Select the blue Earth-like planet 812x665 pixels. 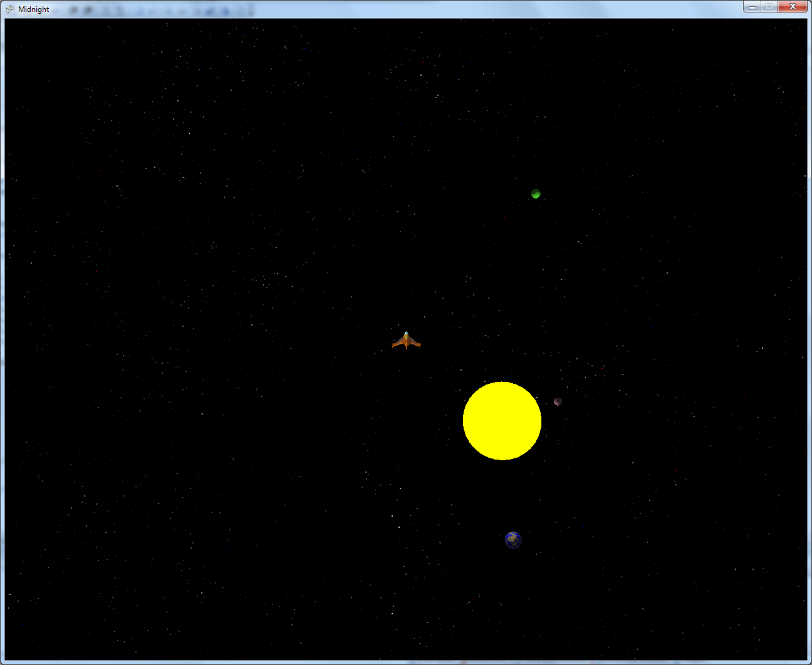513,540
